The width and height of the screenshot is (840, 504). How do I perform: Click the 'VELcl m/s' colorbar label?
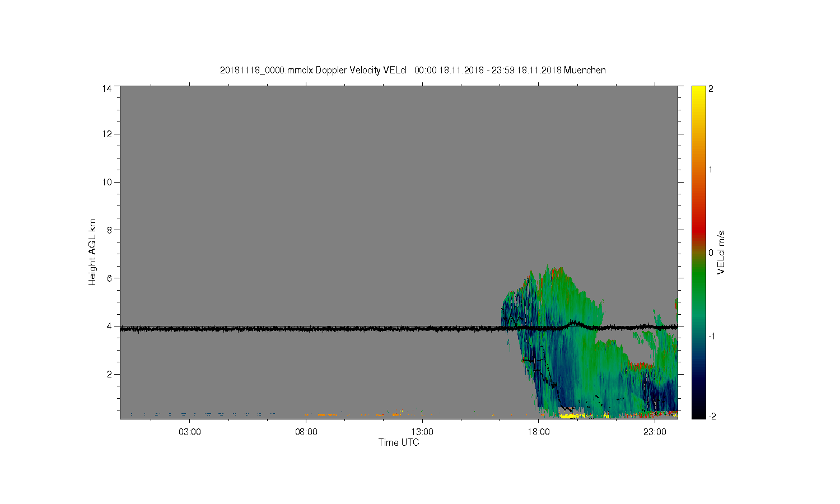(x=721, y=252)
